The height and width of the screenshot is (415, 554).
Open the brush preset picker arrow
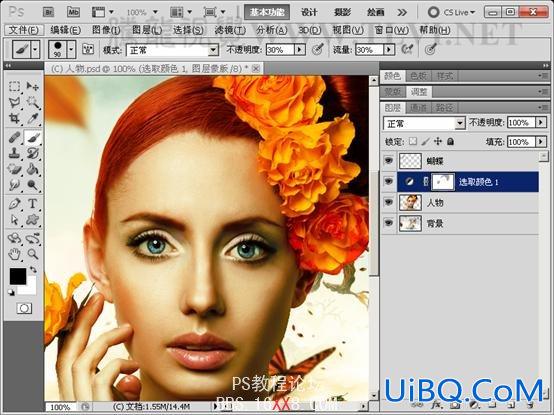71,49
